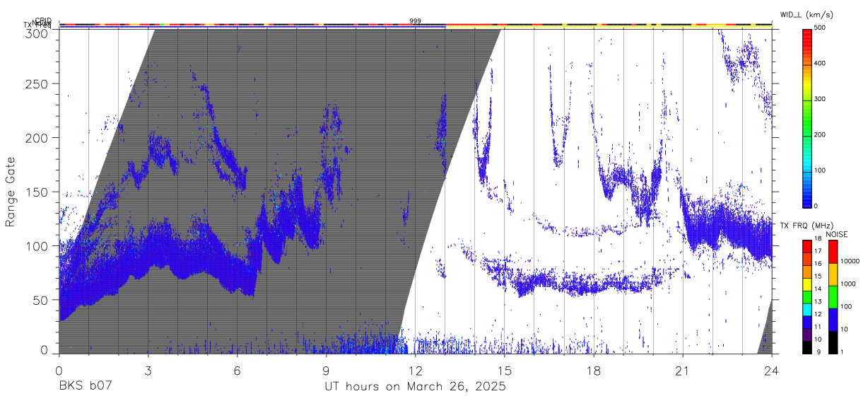
Task: Click the 100 label on the width colorbar
Action: point(820,170)
